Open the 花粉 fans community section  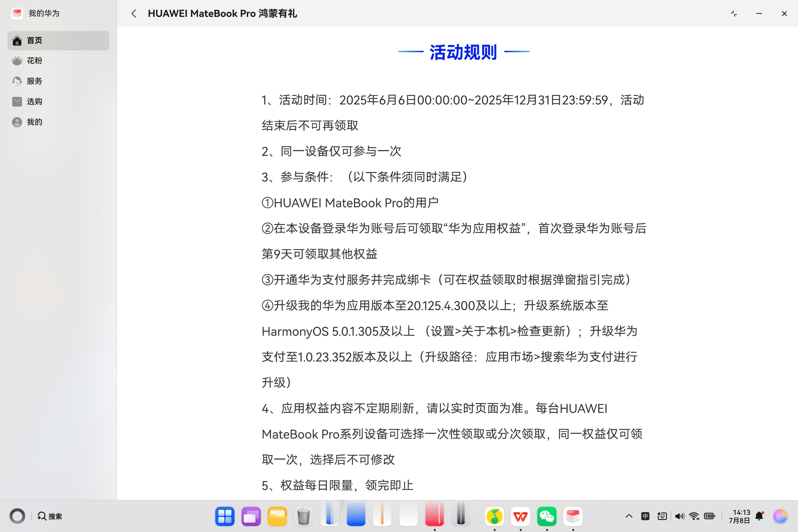pos(58,61)
